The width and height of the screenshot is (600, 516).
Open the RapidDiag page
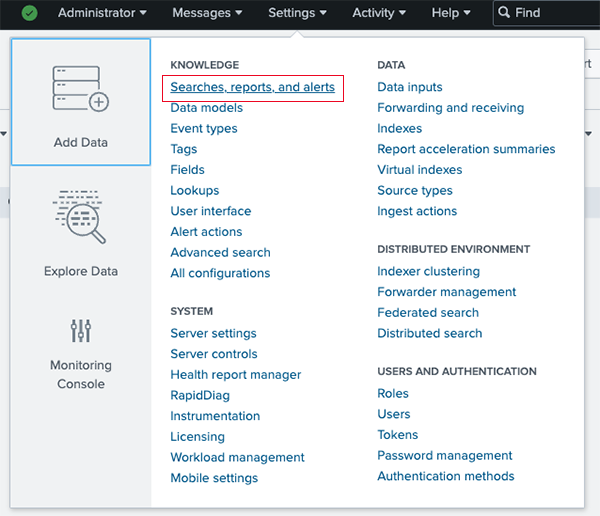pos(200,395)
